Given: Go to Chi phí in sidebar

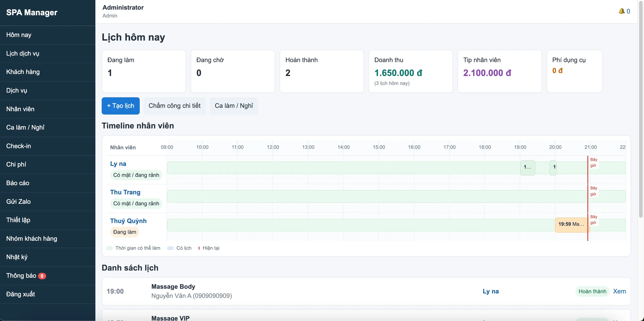Looking at the screenshot, I should 47,165.
